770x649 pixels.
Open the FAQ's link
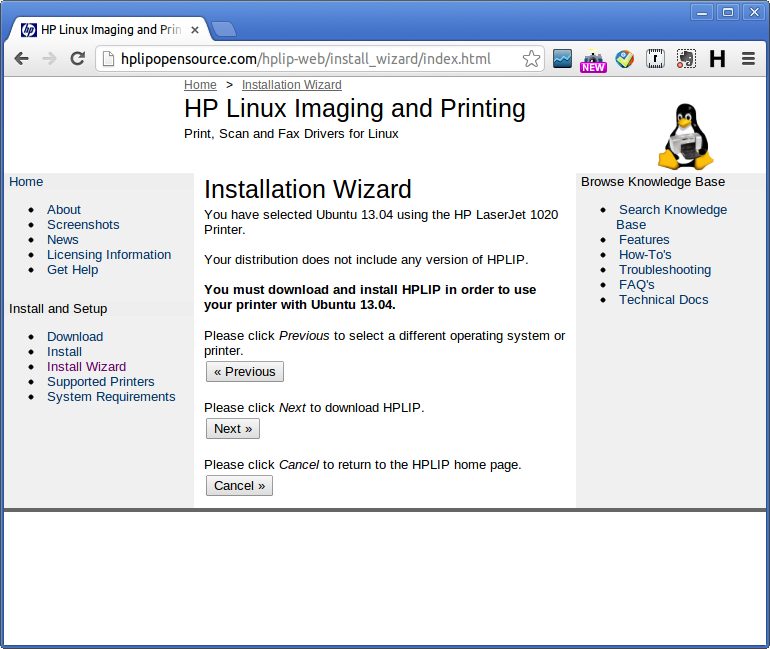point(636,285)
